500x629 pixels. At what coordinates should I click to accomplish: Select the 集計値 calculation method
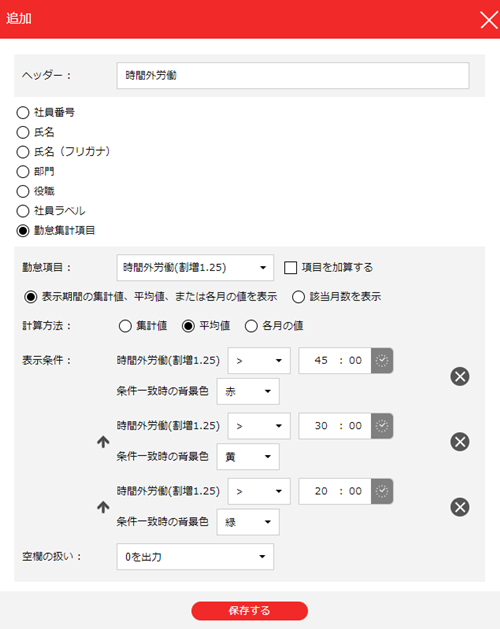pyautogui.click(x=125, y=326)
